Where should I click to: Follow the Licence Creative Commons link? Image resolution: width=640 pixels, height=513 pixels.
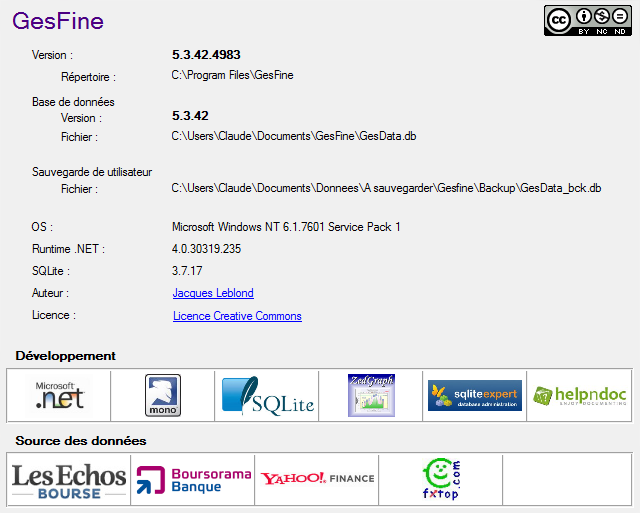237,316
